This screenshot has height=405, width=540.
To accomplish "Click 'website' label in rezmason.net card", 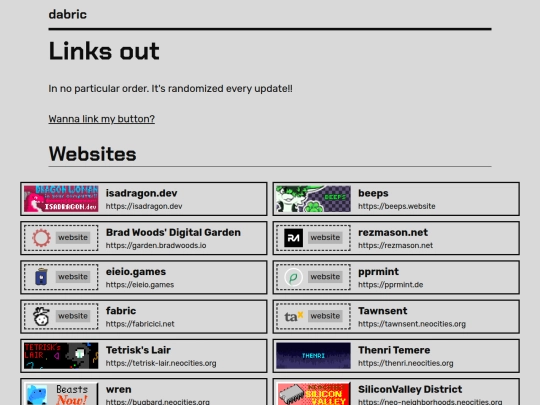I will click(x=325, y=238).
